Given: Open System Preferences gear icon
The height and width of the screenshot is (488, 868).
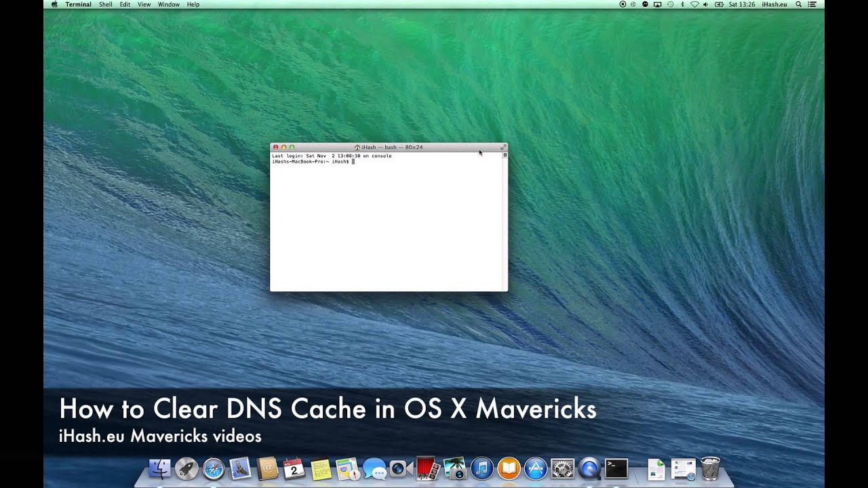Looking at the screenshot, I should click(562, 468).
